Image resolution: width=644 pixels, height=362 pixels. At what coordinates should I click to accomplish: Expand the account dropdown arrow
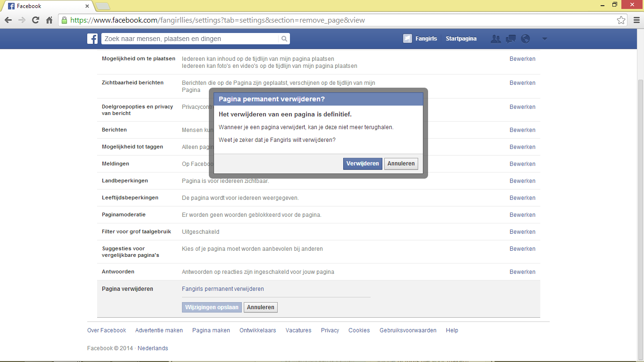click(x=545, y=39)
